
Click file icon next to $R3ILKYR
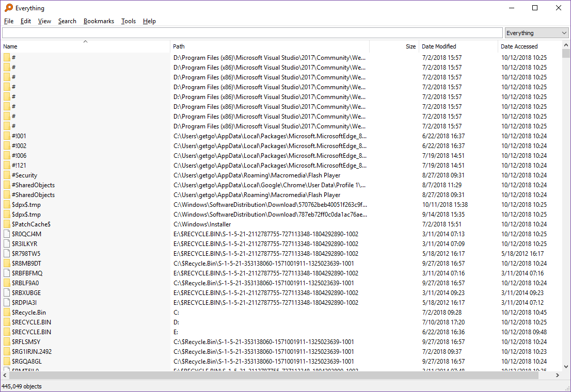[x=7, y=243]
